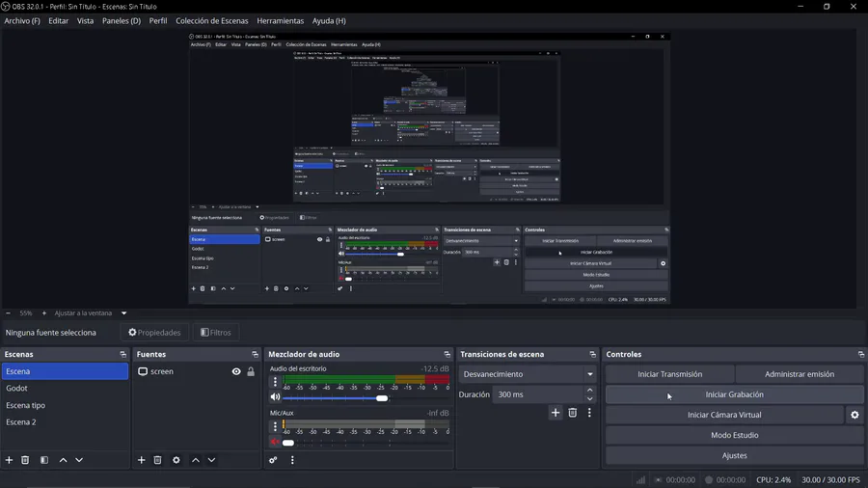Add a new scene transition with plus icon
The image size is (868, 488).
(x=556, y=413)
